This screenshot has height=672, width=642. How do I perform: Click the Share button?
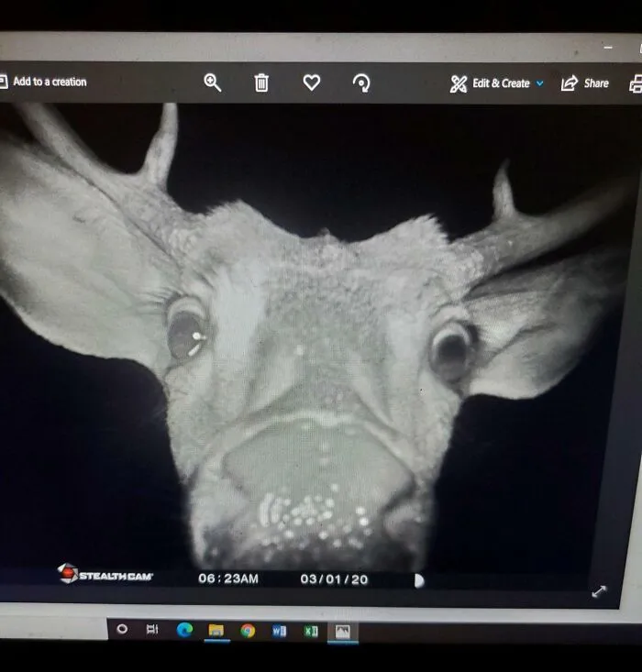tap(585, 83)
